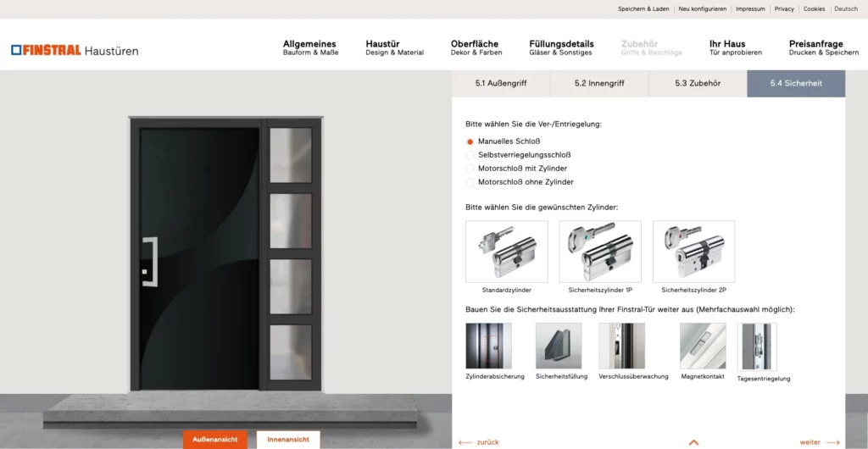868x449 pixels.
Task: Collapse panel with the orange up chevron
Action: [693, 442]
